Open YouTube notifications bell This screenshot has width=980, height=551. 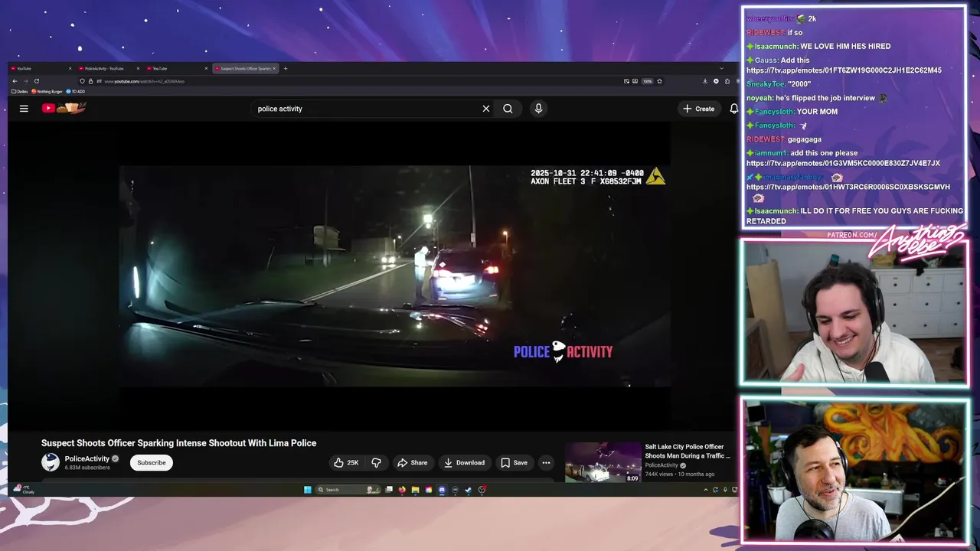pyautogui.click(x=733, y=109)
